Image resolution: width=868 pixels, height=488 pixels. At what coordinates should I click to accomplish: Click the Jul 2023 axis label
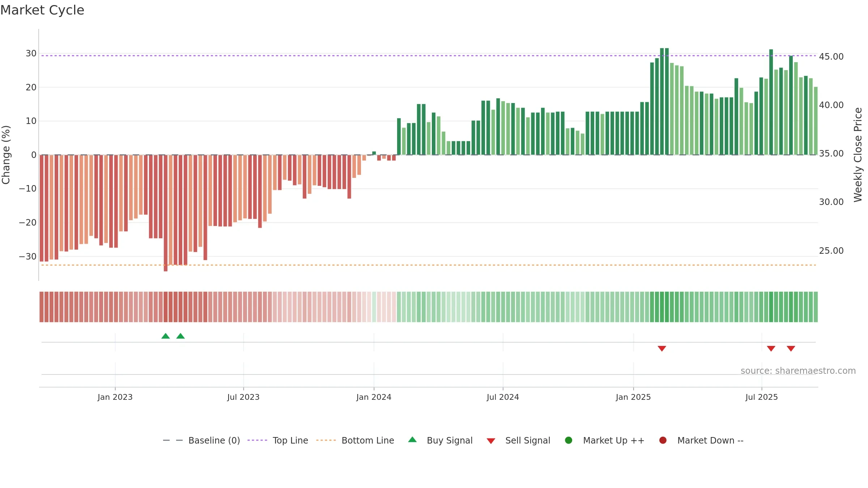click(243, 397)
